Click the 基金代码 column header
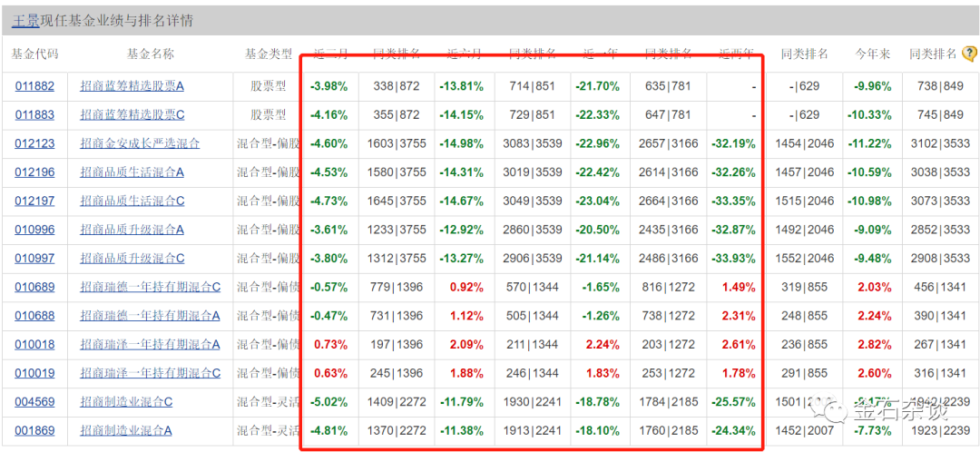980x452 pixels. coord(34,54)
